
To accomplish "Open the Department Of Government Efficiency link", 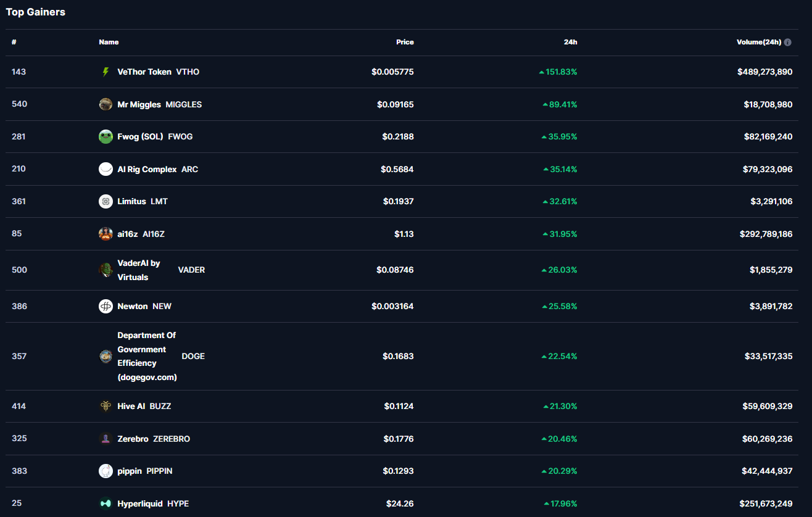I will click(147, 356).
